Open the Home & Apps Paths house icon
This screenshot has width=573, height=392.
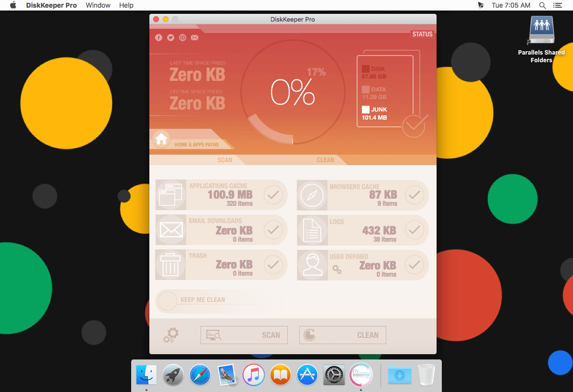[x=161, y=139]
